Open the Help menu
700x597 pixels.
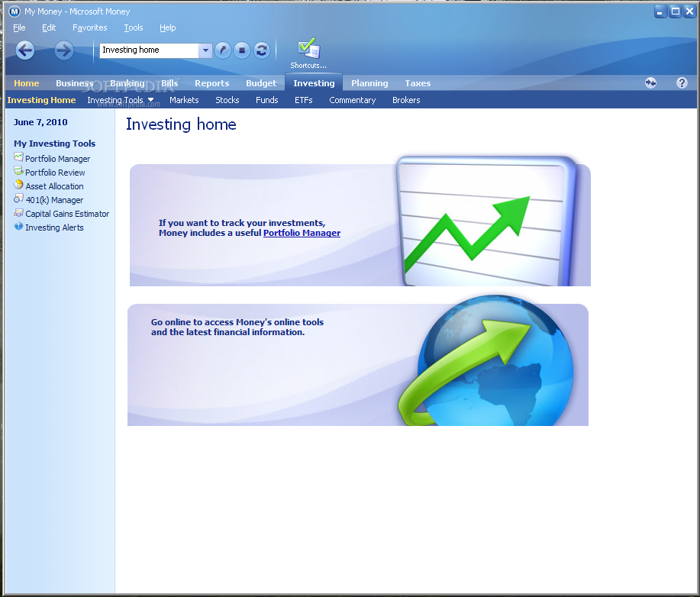pyautogui.click(x=168, y=27)
